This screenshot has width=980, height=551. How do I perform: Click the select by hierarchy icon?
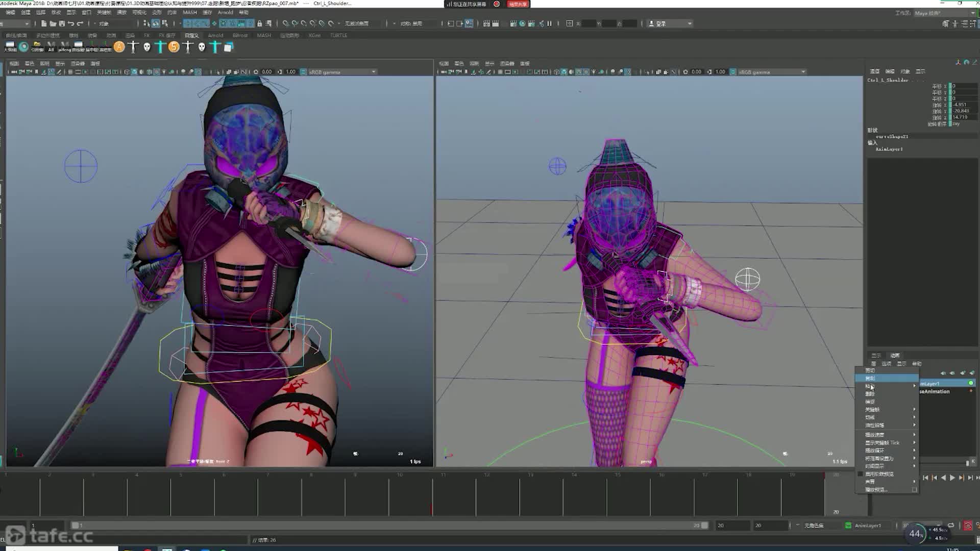pos(146,23)
